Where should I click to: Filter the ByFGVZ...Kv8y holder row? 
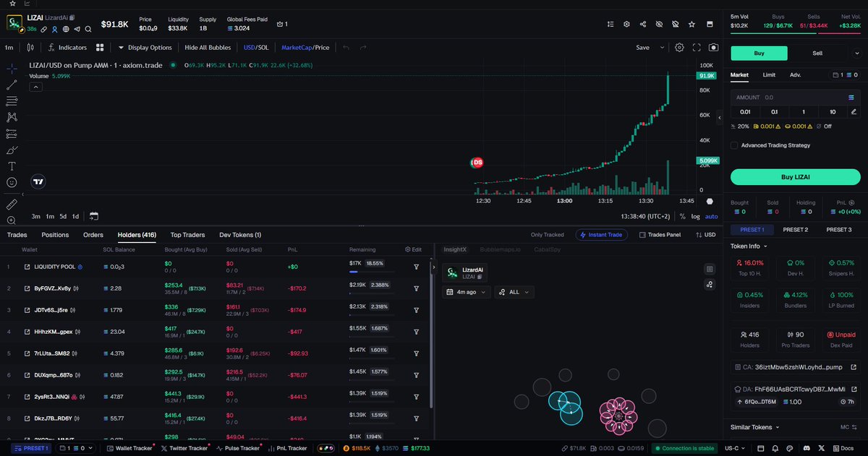click(x=417, y=288)
